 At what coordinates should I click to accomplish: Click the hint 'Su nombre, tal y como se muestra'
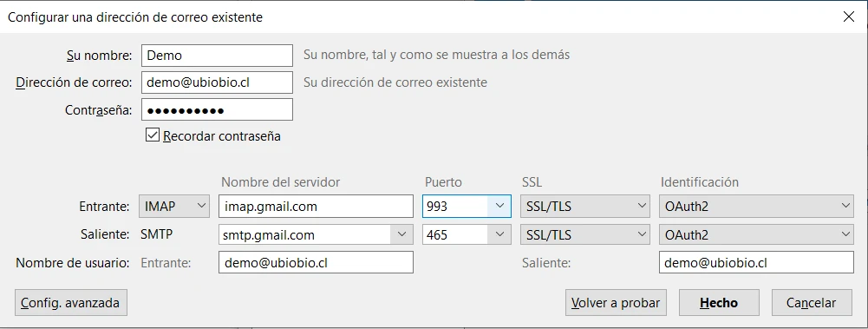point(437,55)
